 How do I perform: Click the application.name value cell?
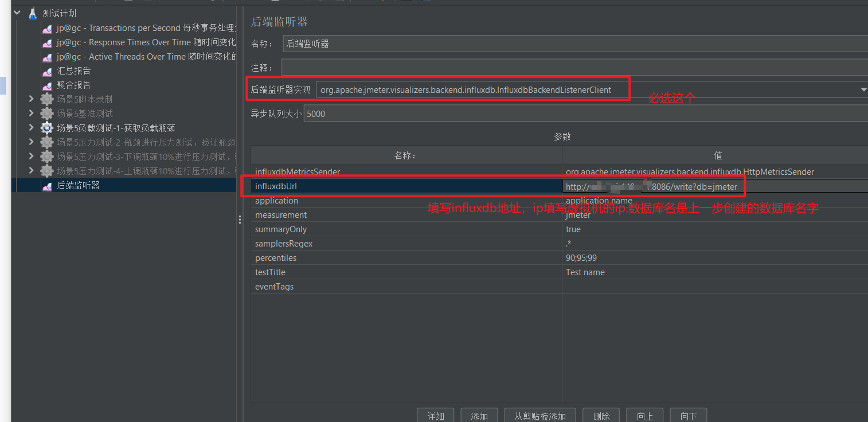tap(715, 201)
